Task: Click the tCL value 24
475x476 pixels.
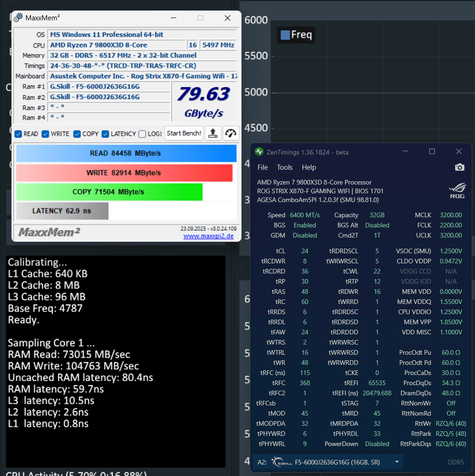Action: (305, 251)
